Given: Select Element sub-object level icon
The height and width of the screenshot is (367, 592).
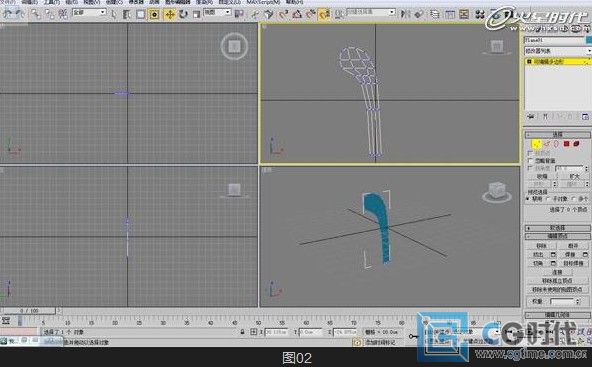Looking at the screenshot, I should tap(577, 144).
